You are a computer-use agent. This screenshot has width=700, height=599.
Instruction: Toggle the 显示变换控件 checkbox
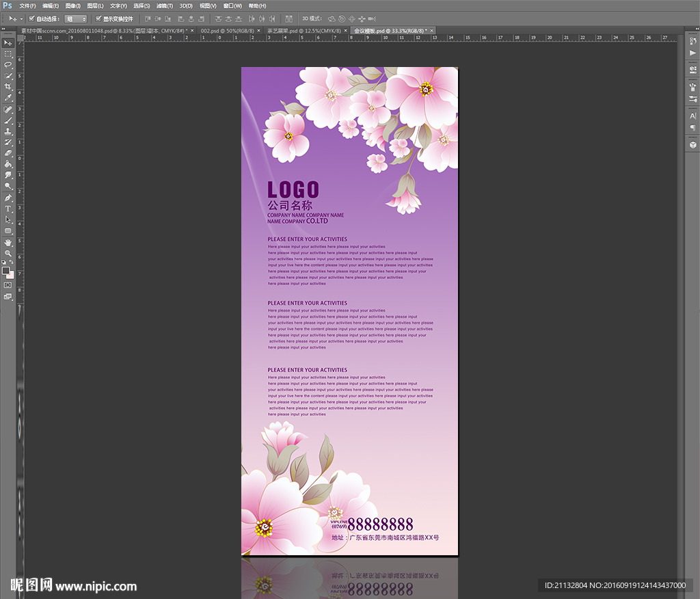(x=98, y=18)
